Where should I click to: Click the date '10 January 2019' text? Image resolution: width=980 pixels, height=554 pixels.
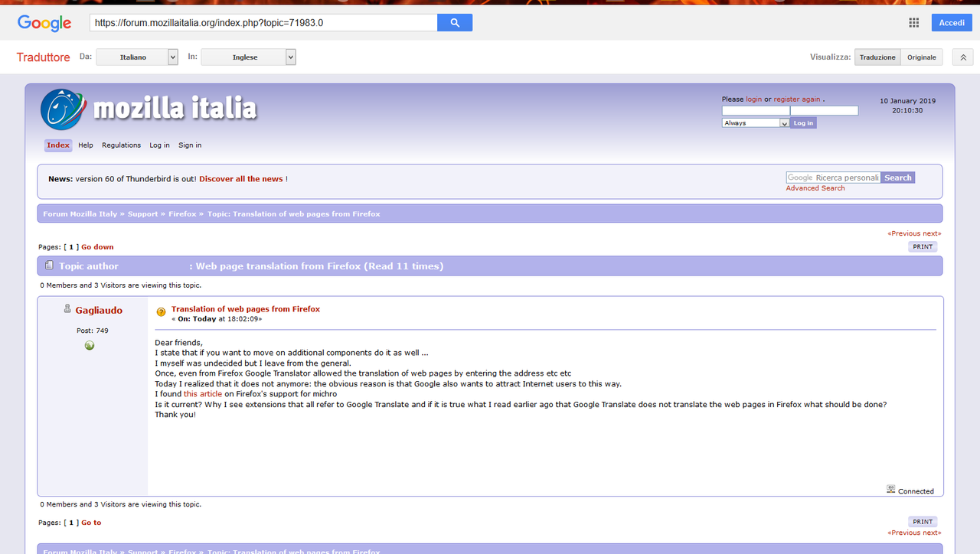coord(907,101)
